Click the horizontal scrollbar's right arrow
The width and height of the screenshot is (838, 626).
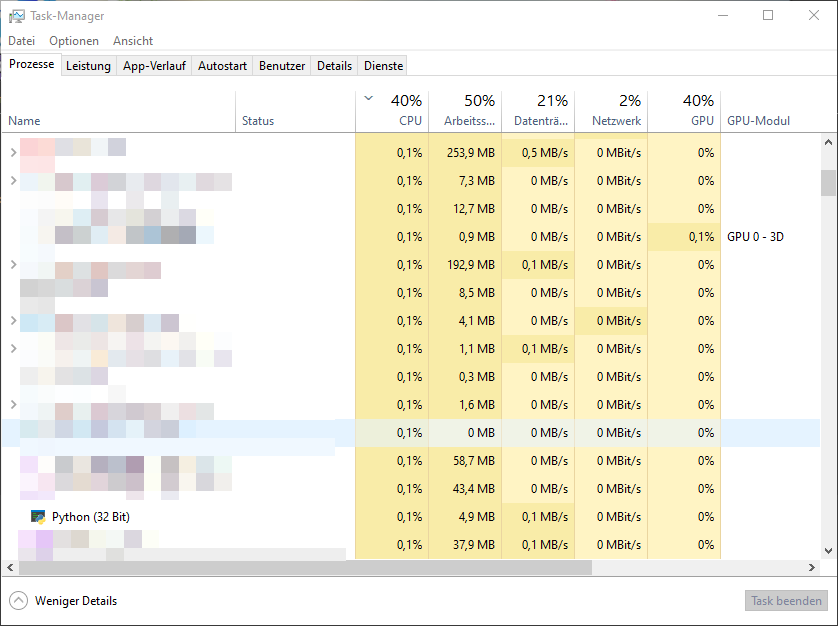[x=812, y=567]
